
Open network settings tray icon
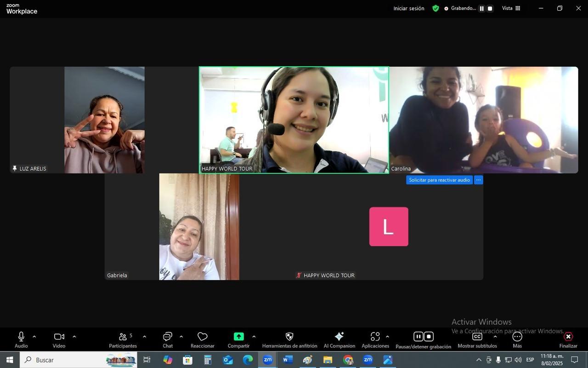tap(508, 360)
